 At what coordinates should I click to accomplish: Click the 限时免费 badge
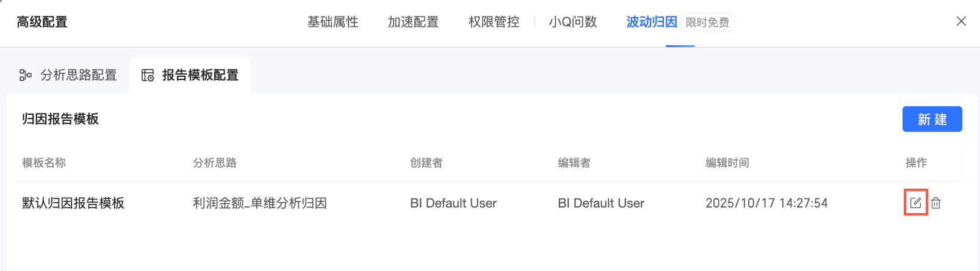707,23
